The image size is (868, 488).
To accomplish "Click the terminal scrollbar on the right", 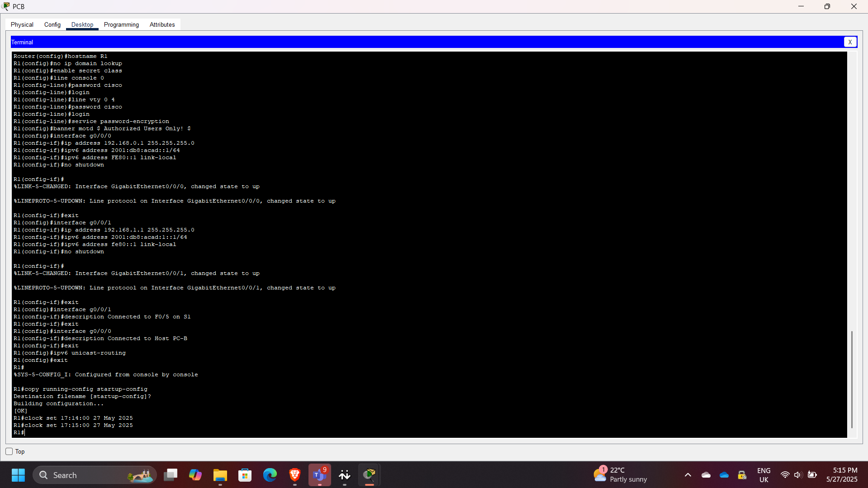I will tap(852, 380).
